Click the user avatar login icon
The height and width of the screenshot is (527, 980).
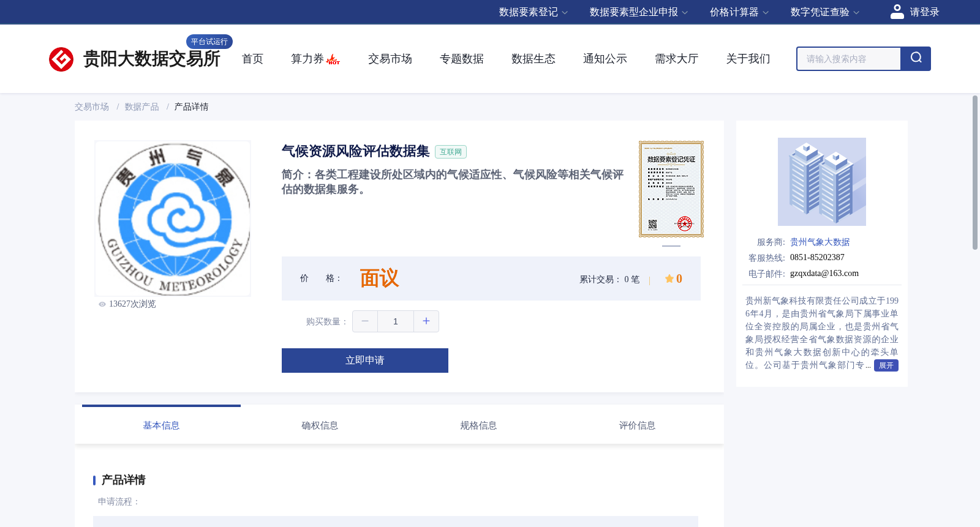coord(897,12)
